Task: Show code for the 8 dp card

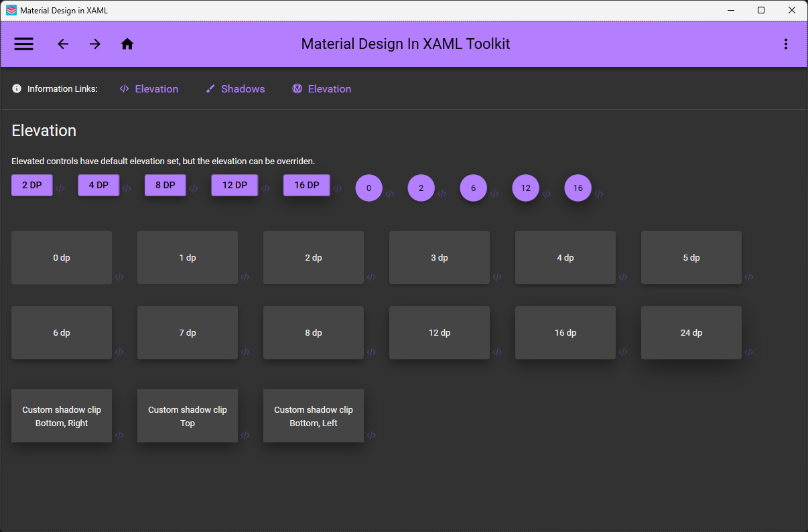Action: click(x=371, y=352)
